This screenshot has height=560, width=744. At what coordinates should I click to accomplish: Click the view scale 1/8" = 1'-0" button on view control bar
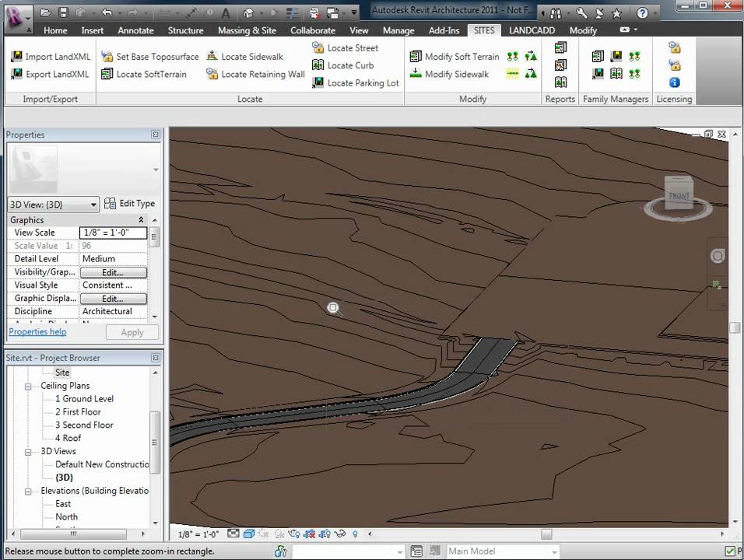click(198, 534)
